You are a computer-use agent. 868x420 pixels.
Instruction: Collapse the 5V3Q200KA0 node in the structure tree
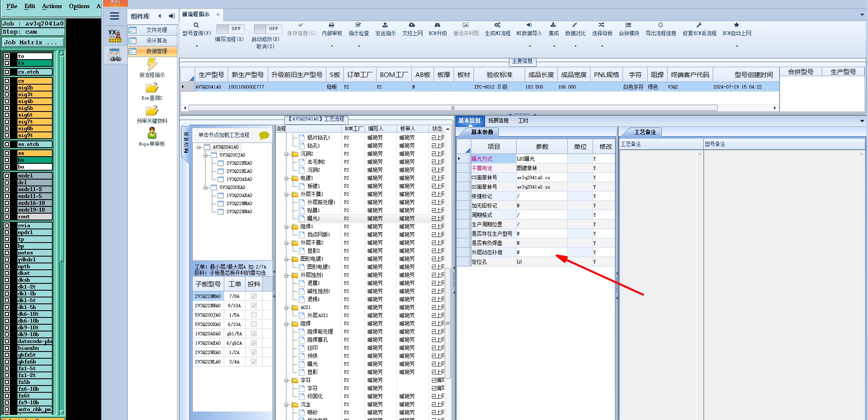[206, 188]
